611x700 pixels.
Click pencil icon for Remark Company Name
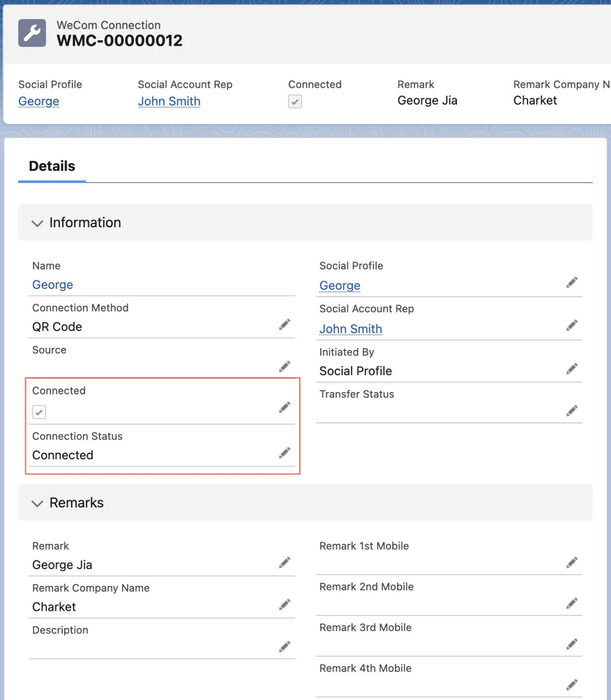point(284,604)
